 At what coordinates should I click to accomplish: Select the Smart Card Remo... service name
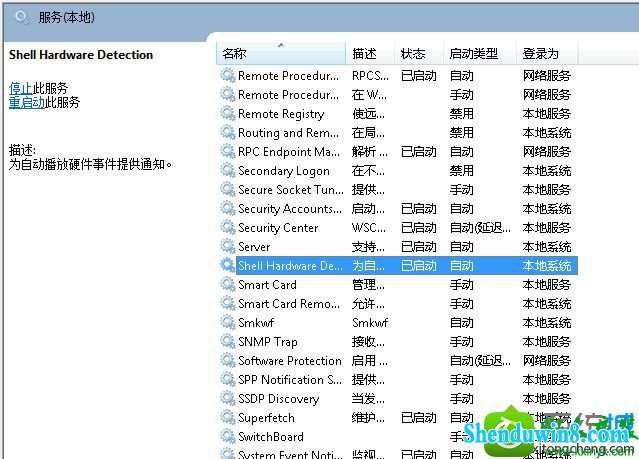[289, 304]
